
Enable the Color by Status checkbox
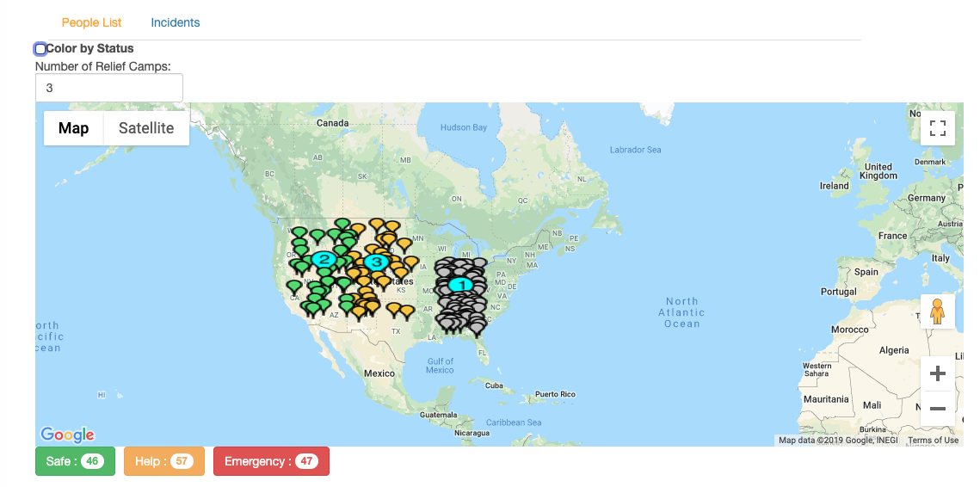[x=40, y=49]
